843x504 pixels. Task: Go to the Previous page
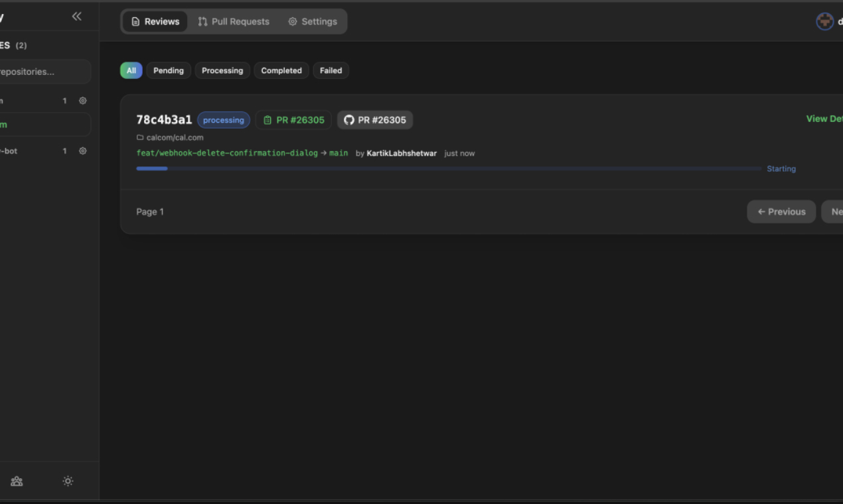781,212
